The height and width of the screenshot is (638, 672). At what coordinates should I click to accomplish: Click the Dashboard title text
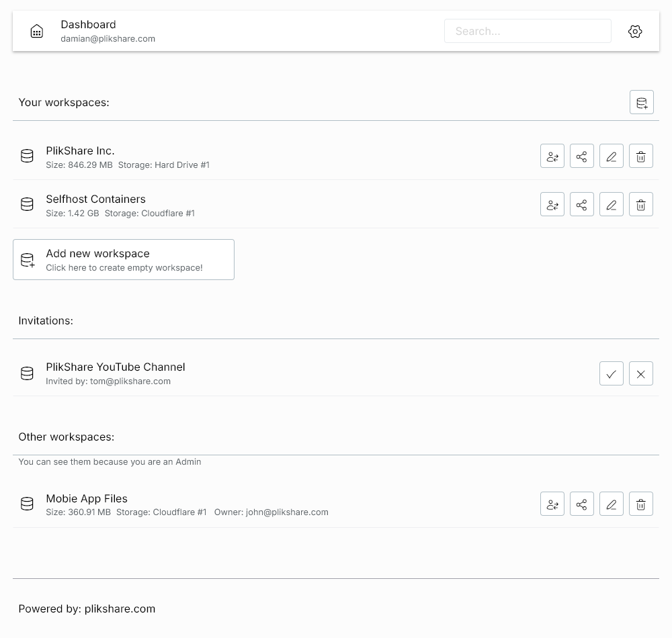88,24
